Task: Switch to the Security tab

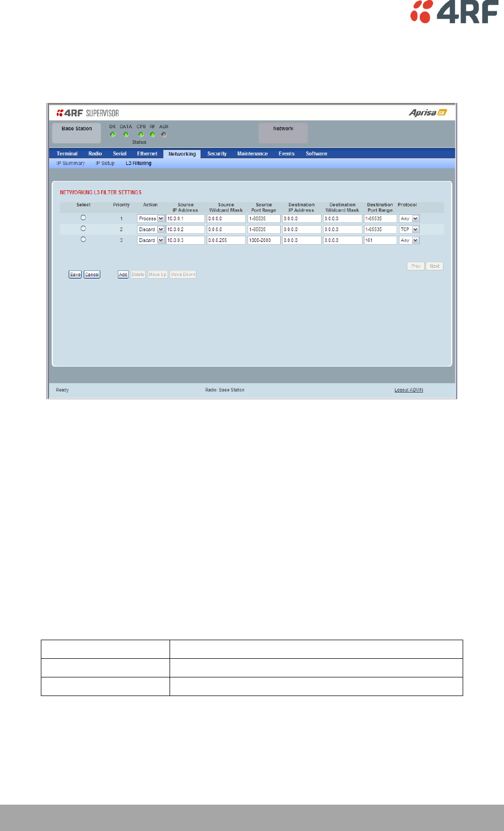Action: tap(217, 154)
